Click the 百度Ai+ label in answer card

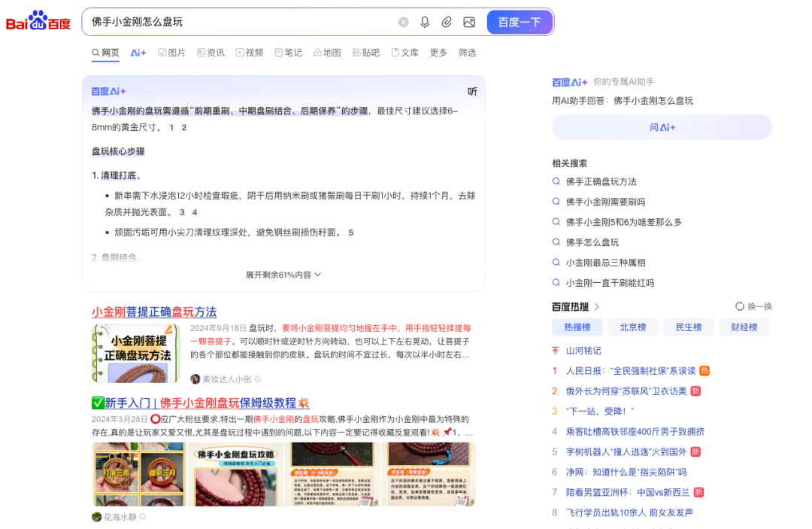pyautogui.click(x=109, y=92)
